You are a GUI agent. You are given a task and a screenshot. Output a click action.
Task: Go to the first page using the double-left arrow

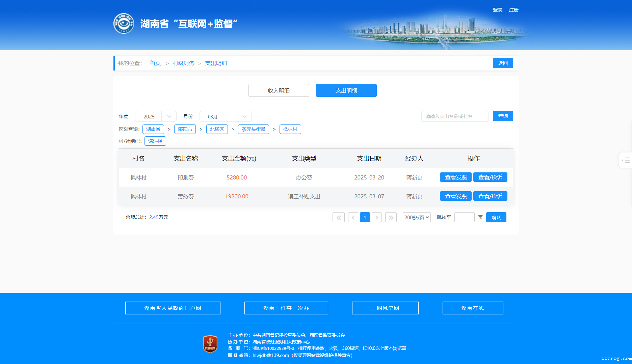tap(338, 217)
